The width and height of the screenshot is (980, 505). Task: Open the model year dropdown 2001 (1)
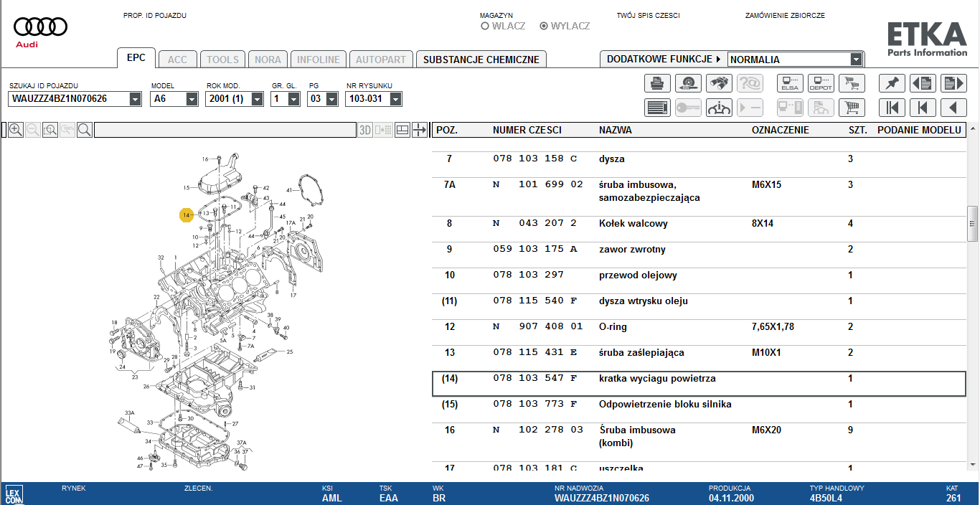(258, 99)
